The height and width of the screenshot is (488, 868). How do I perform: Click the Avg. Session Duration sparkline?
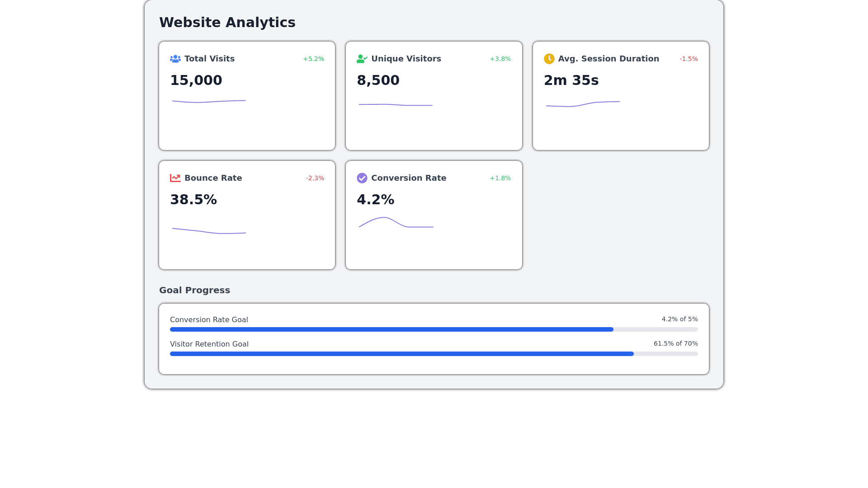(583, 104)
